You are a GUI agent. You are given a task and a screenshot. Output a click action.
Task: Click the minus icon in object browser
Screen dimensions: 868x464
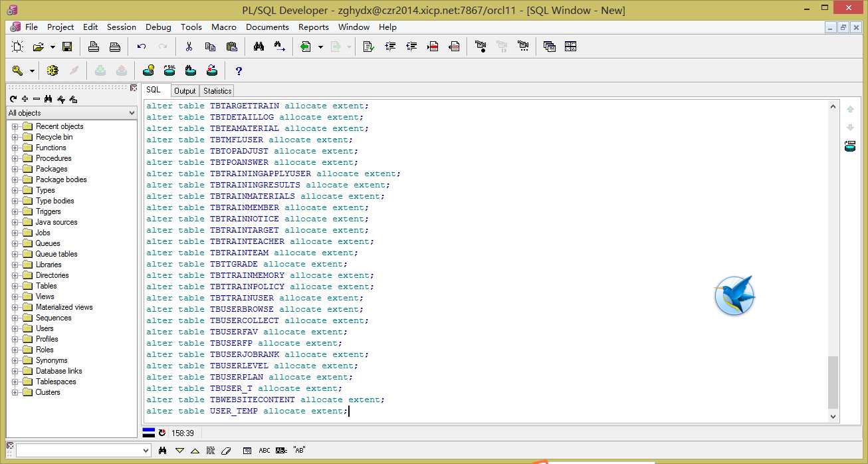click(37, 99)
